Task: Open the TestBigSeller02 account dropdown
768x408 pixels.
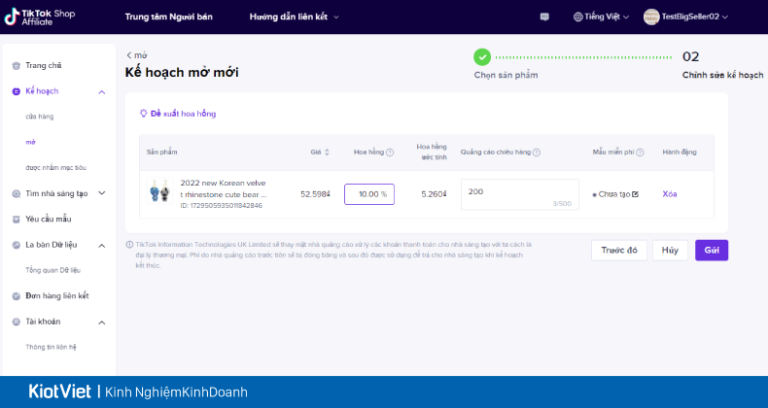Action: click(686, 17)
